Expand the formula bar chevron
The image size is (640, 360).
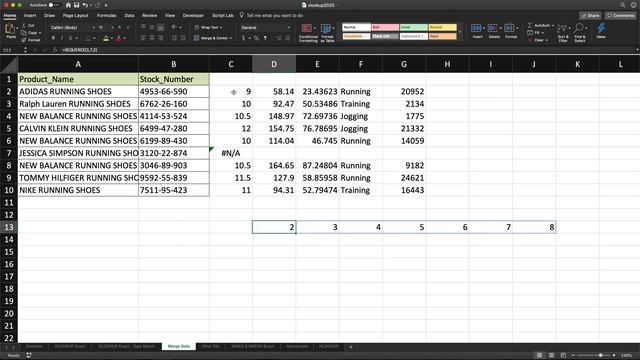(x=637, y=50)
